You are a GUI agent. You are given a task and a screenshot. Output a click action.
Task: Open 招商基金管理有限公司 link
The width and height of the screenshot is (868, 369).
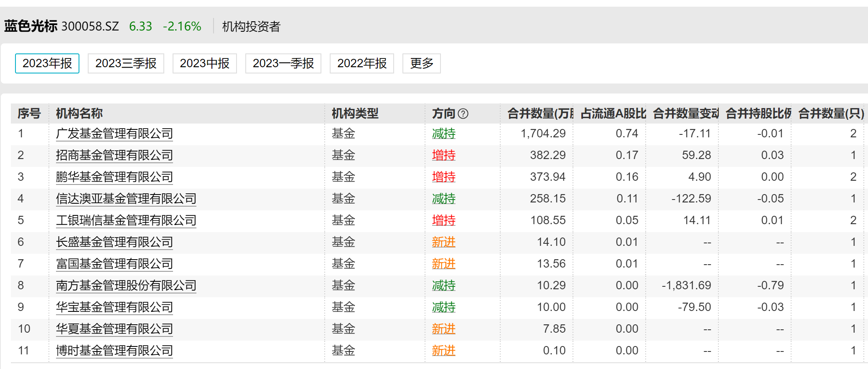click(x=115, y=155)
